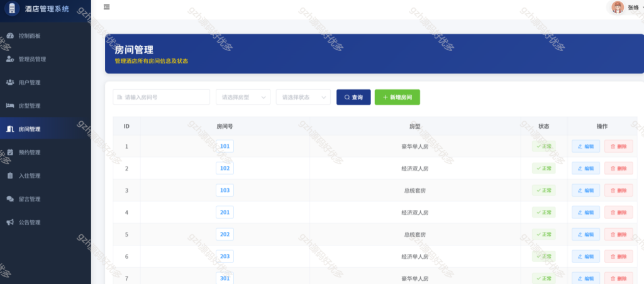Image resolution: width=644 pixels, height=284 pixels.
Task: Click room number tag 103
Action: [225, 190]
